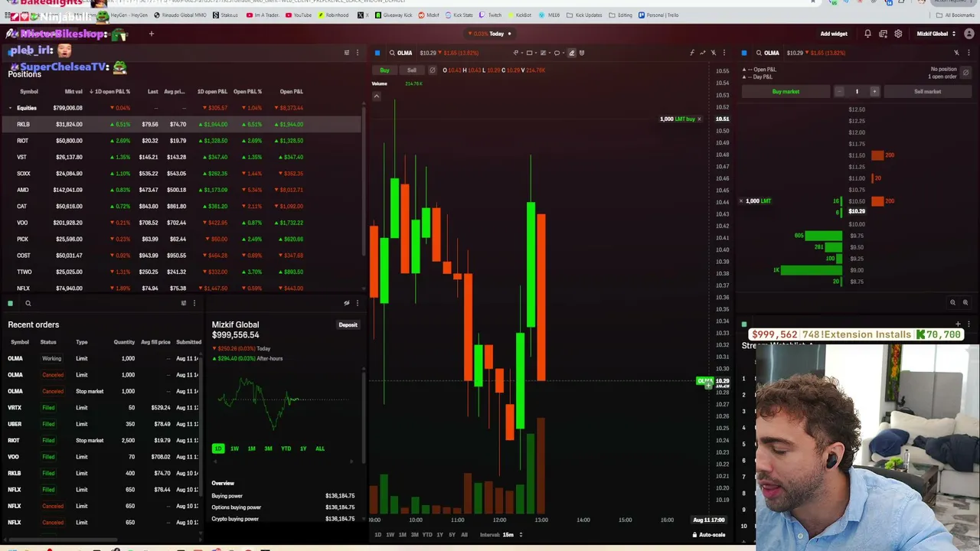This screenshot has width=980, height=551.
Task: Select the 1D chart range at chart bottom
Action: pos(377,534)
